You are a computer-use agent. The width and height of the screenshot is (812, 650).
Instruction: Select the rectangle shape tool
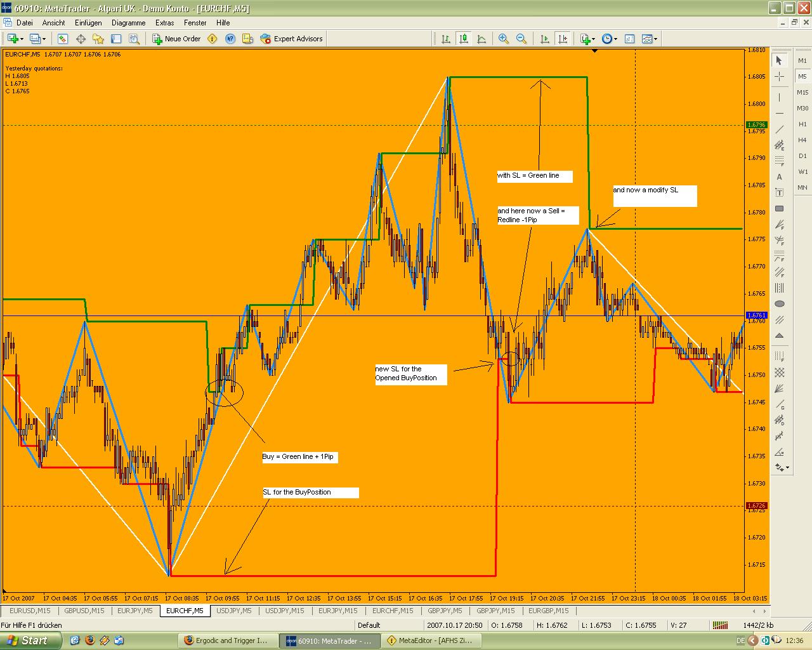click(x=780, y=208)
